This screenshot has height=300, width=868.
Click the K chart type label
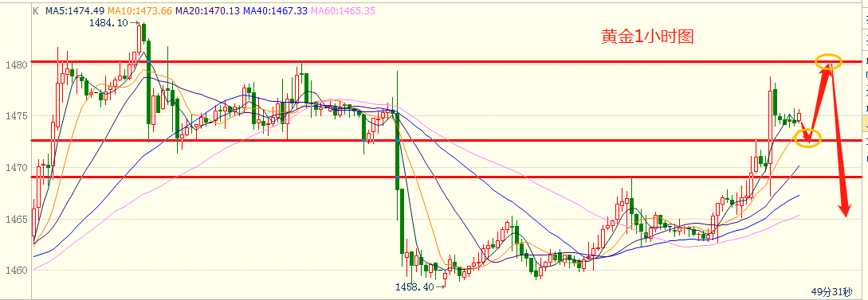click(x=35, y=10)
